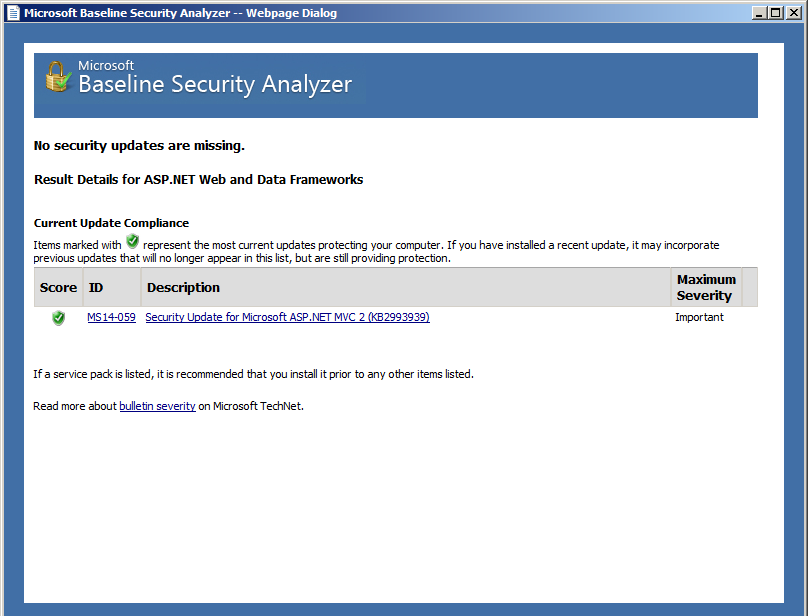The width and height of the screenshot is (808, 616).
Task: Click Result Details for ASP.NET heading
Action: (198, 179)
